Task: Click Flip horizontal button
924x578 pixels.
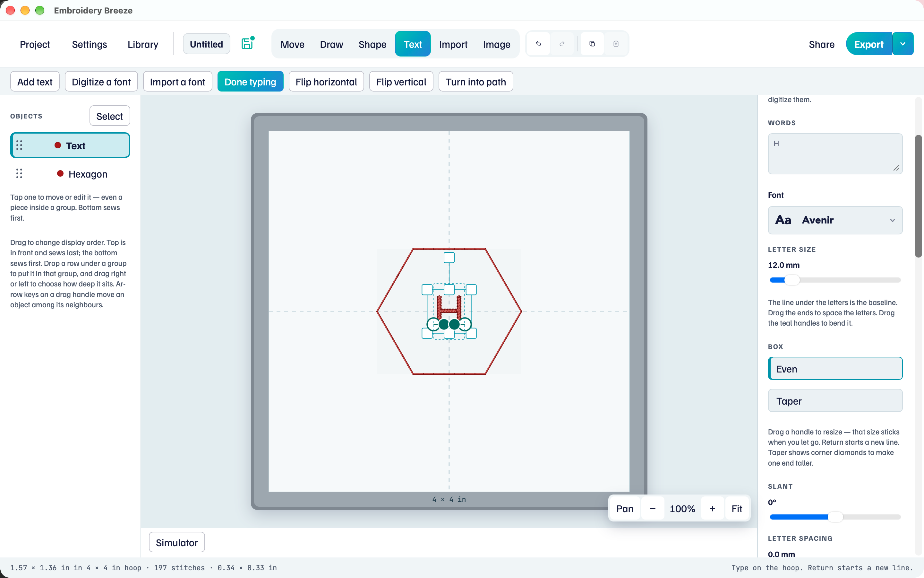Action: click(326, 82)
